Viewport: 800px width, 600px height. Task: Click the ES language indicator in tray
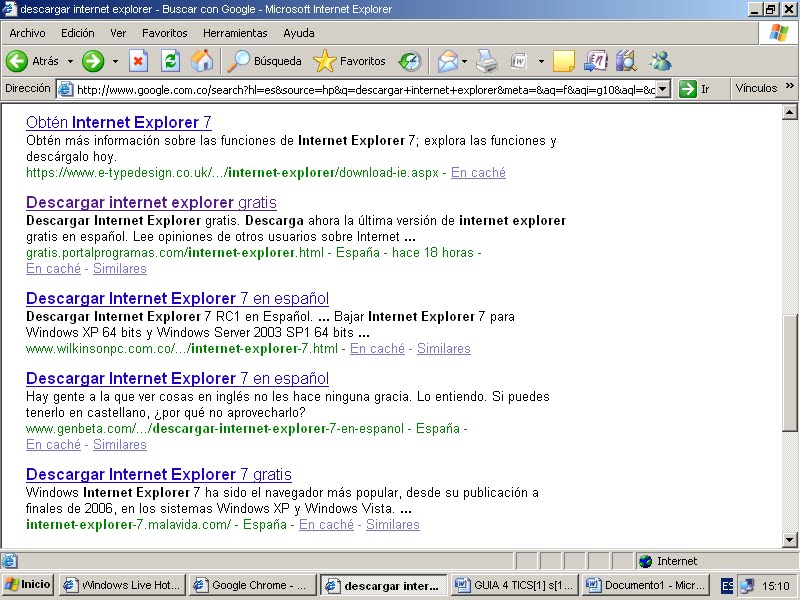[x=727, y=586]
